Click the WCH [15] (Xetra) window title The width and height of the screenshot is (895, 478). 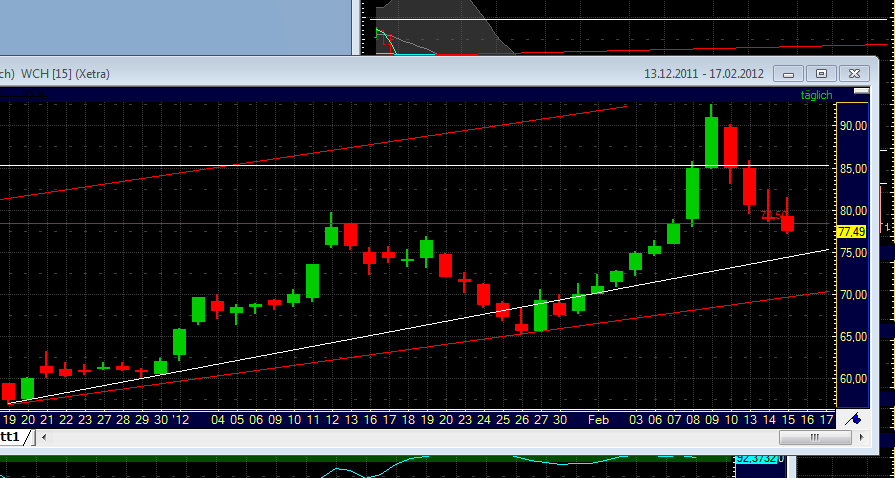(x=64, y=74)
